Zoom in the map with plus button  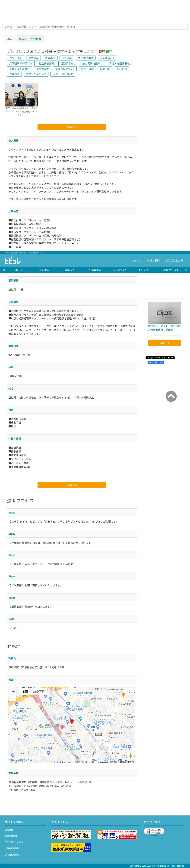(13, 691)
